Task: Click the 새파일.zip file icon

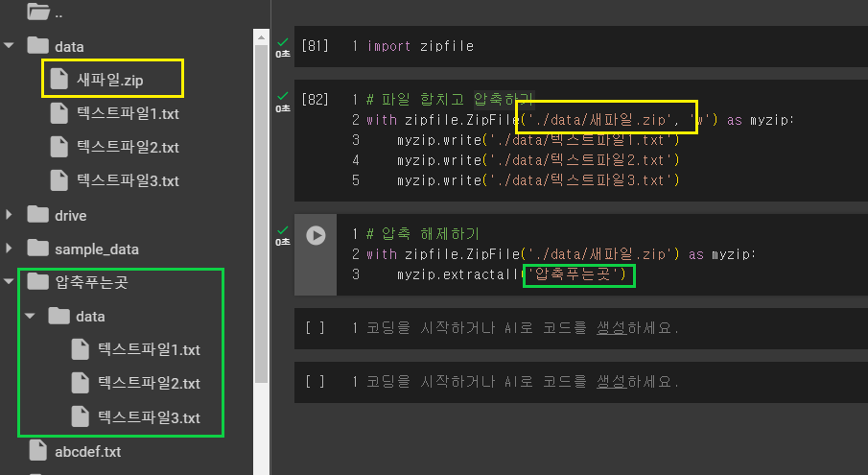Action: coord(59,79)
